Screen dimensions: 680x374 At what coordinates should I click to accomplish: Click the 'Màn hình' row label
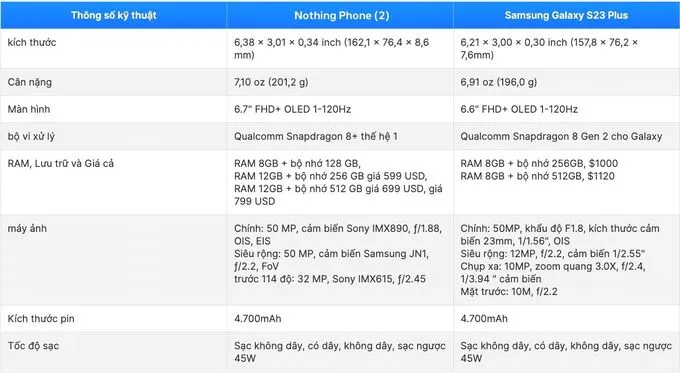point(29,109)
